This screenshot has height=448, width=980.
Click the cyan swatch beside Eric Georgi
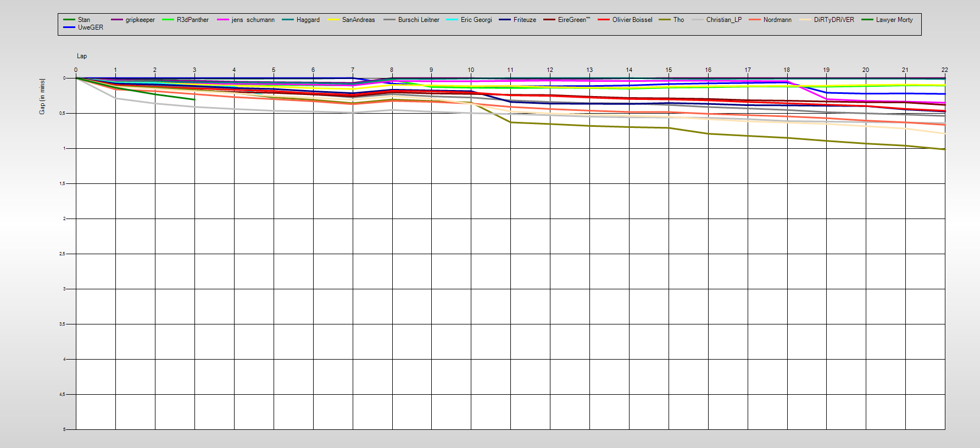pyautogui.click(x=452, y=20)
